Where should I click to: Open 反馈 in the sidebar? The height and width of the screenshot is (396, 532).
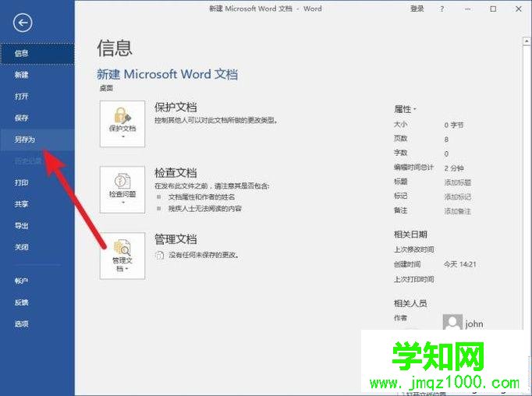(x=37, y=302)
